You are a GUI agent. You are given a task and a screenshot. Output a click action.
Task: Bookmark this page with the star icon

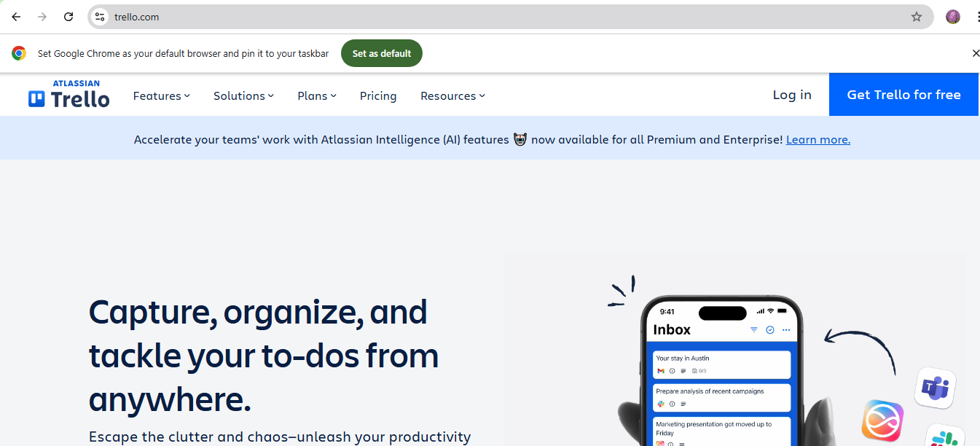click(917, 17)
